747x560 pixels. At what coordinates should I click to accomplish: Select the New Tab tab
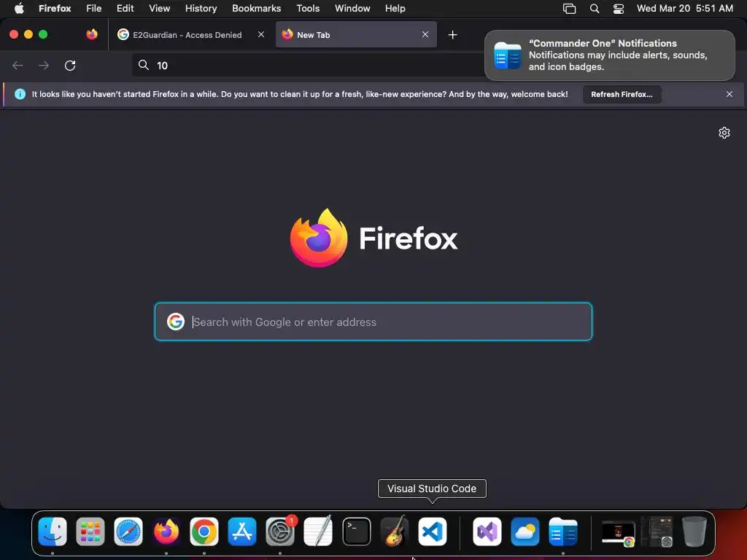[x=356, y=35]
